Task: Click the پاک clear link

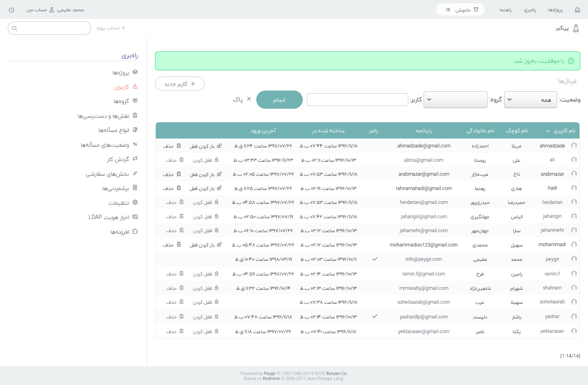Action: pos(238,100)
